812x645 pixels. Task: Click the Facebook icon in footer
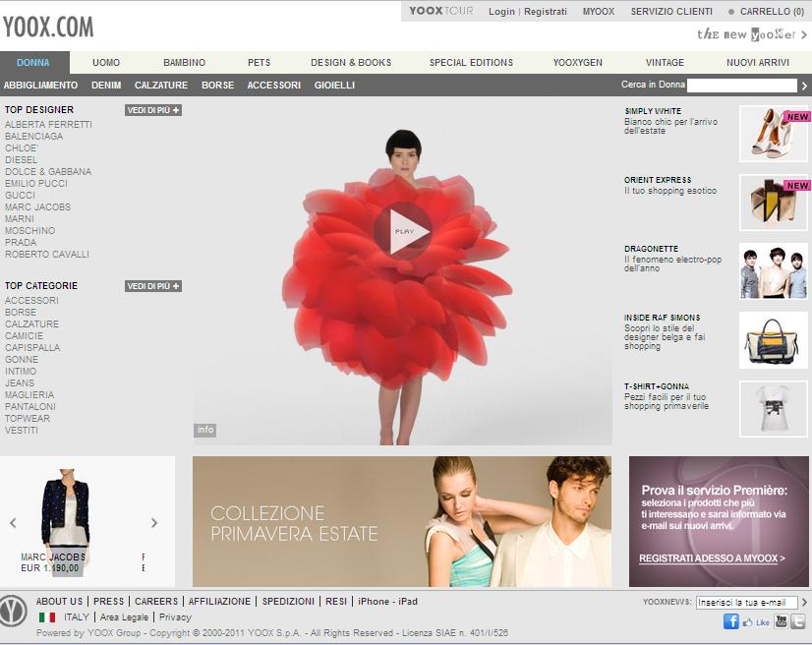(x=730, y=621)
